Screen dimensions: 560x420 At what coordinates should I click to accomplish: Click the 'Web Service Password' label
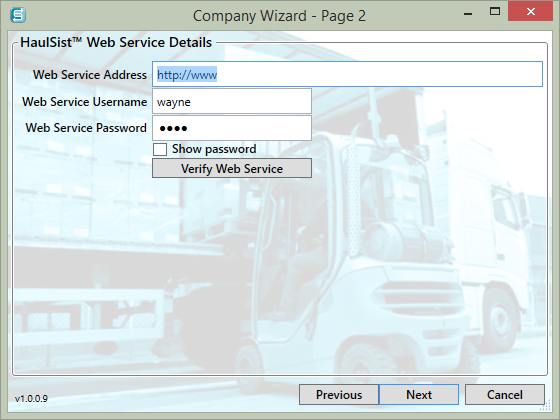(x=86, y=128)
